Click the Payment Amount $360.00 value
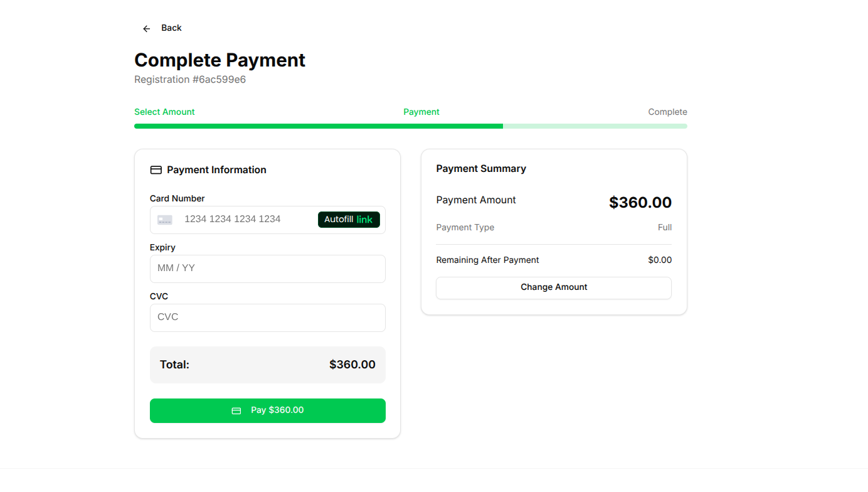 point(640,202)
